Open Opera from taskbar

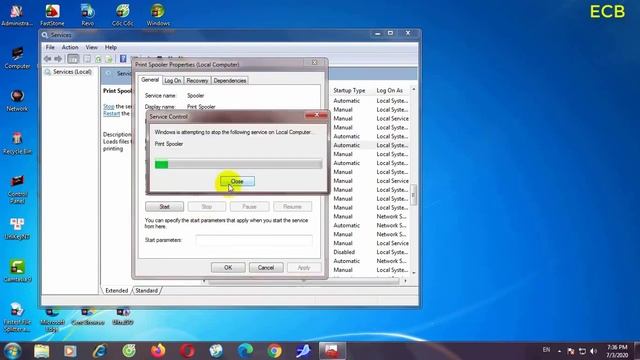click(x=187, y=351)
